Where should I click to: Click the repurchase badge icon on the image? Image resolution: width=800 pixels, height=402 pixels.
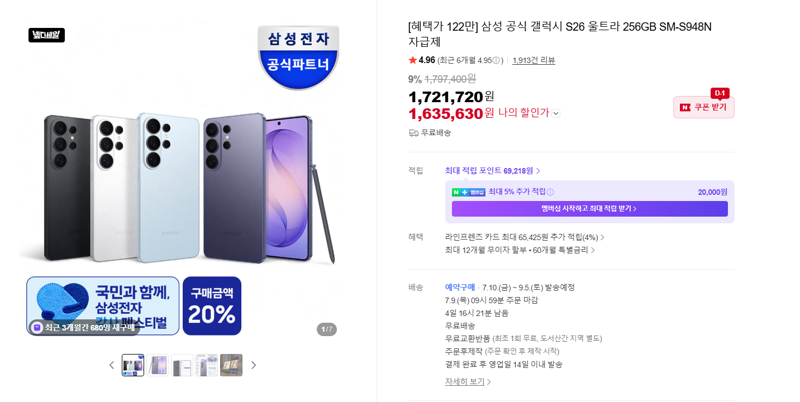[37, 328]
